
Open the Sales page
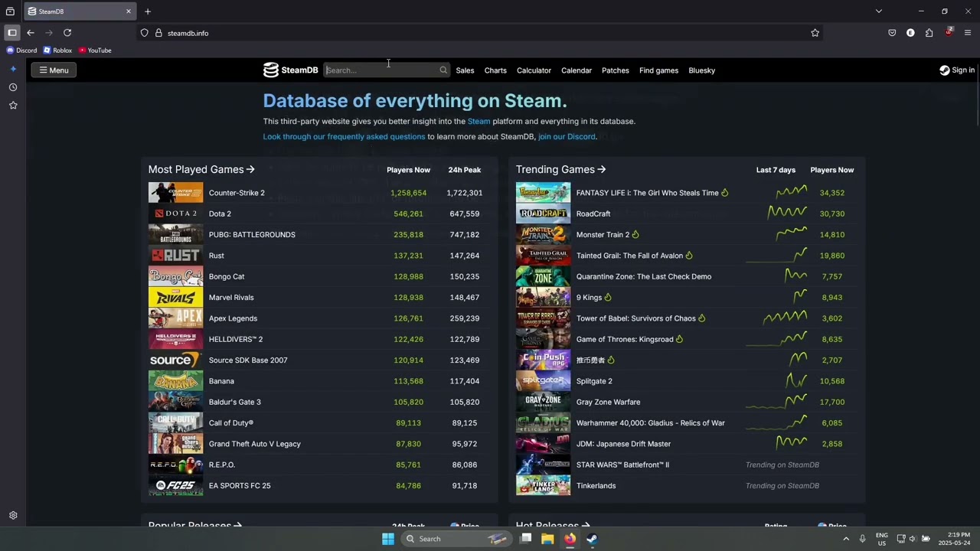(465, 70)
